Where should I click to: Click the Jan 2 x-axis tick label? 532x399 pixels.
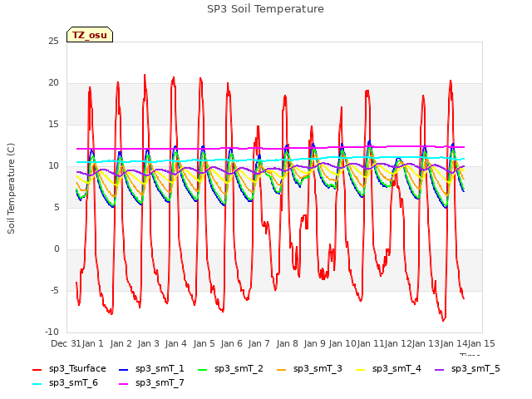(x=121, y=343)
